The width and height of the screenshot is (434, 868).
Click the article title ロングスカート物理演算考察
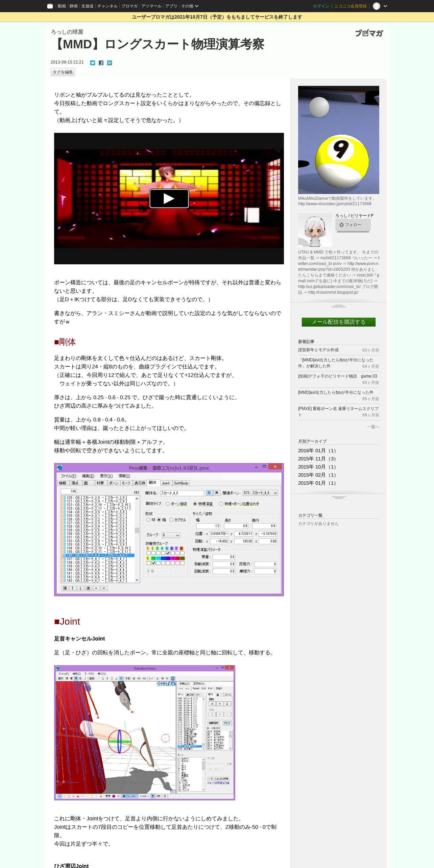(x=158, y=44)
